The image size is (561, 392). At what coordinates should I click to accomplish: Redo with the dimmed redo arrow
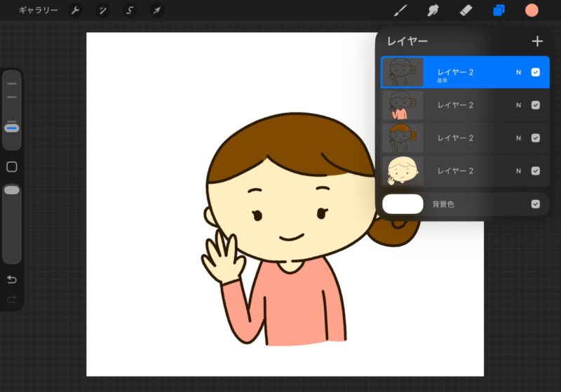[x=12, y=299]
